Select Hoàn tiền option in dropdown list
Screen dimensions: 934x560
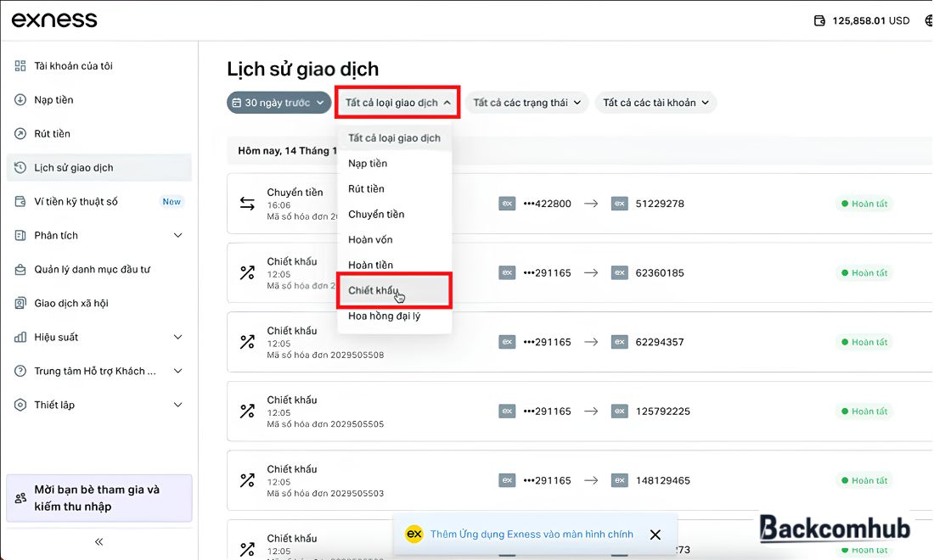pos(394,266)
